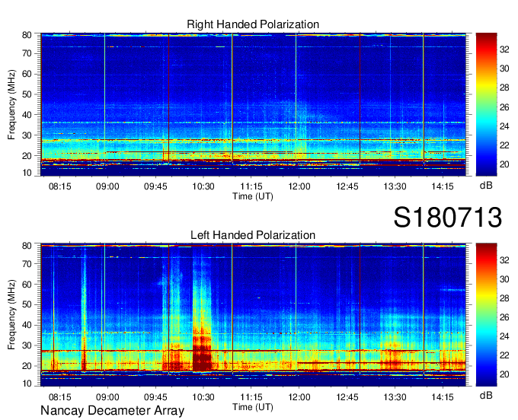Click the "Left Handed Polarization" plot title
This screenshot has height=420, width=518.
click(253, 235)
